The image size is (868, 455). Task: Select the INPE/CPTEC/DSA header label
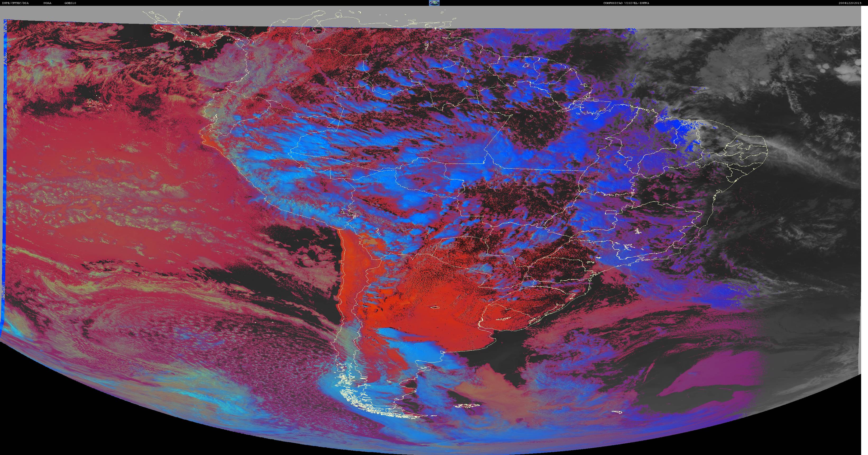[15, 3]
